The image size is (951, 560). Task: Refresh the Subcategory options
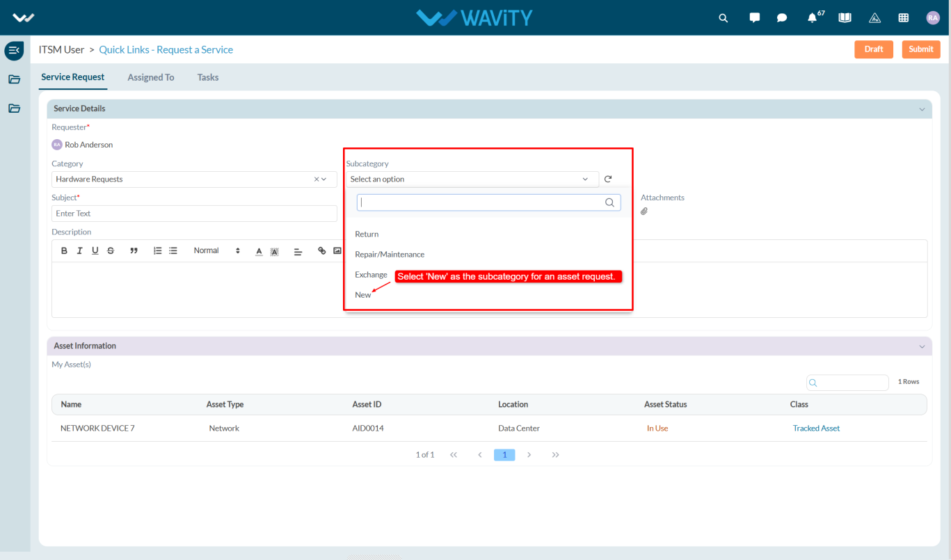[608, 179]
